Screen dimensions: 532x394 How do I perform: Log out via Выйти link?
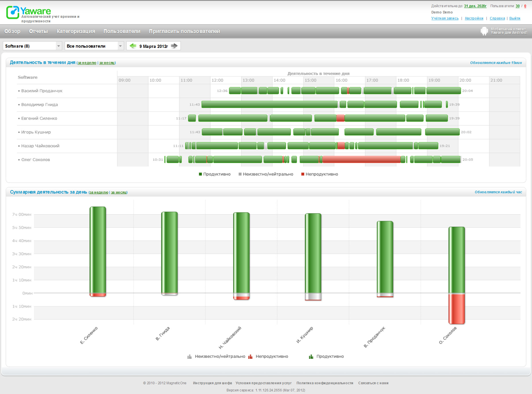pyautogui.click(x=515, y=18)
